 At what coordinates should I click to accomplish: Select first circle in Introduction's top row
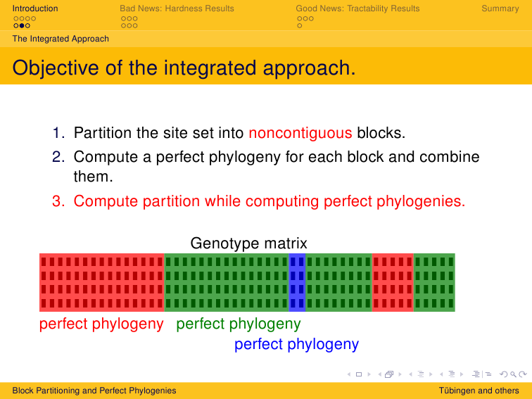[x=16, y=19]
